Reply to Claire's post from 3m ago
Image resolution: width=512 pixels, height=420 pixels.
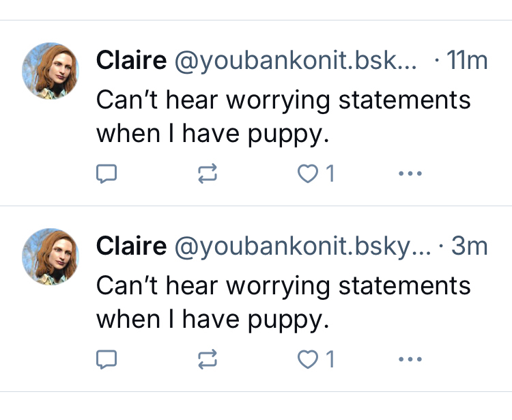[105, 359]
